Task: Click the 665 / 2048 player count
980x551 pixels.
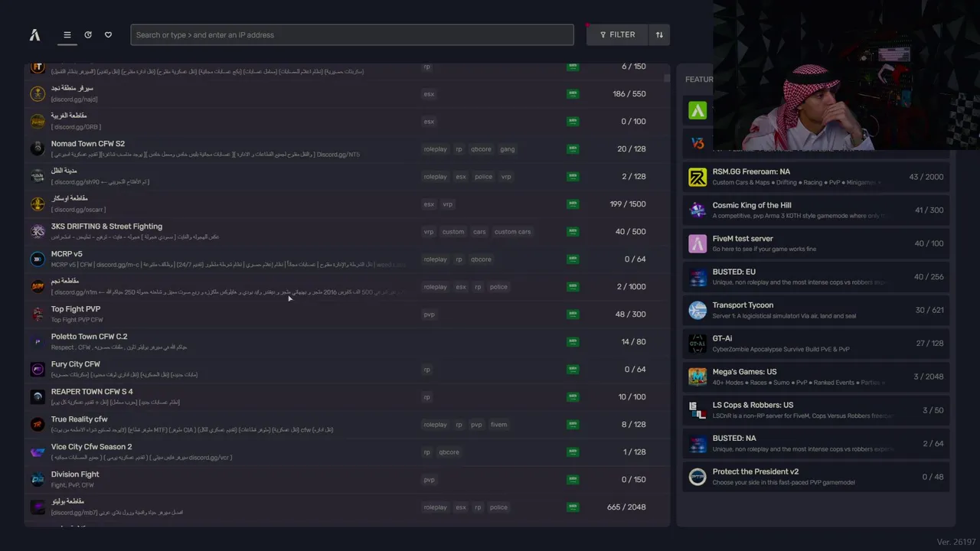Action: pyautogui.click(x=626, y=507)
